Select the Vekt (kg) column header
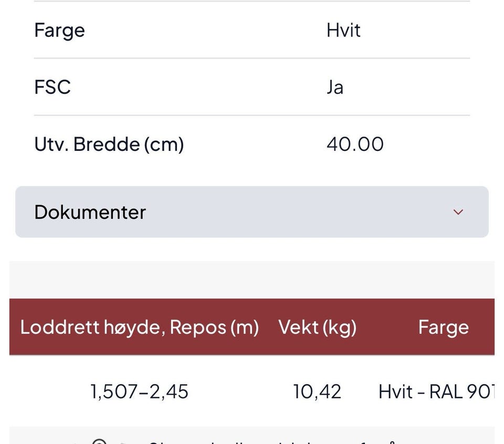This screenshot has width=504, height=444. click(x=317, y=327)
